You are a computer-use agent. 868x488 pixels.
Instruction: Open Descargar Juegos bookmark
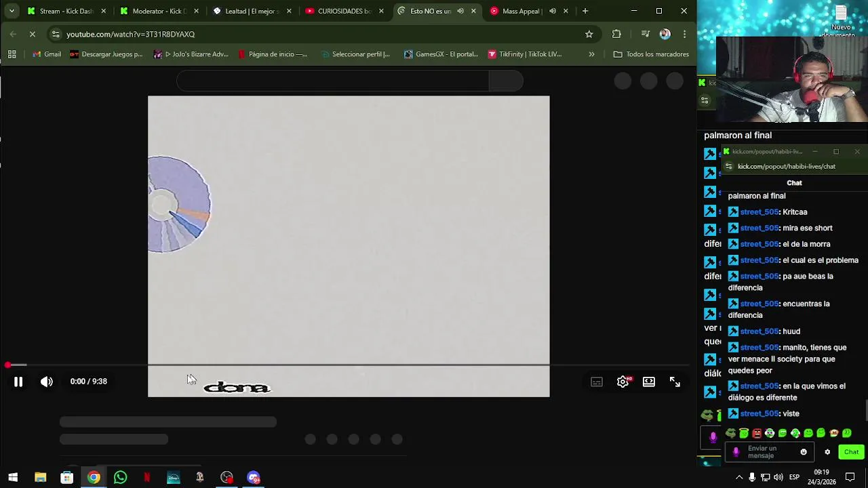pos(106,54)
